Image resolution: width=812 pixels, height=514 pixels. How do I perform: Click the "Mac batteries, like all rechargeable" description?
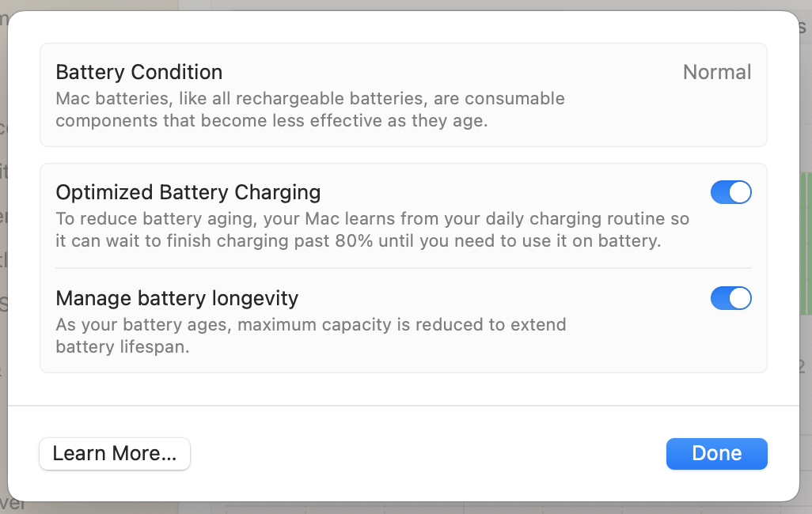click(309, 100)
